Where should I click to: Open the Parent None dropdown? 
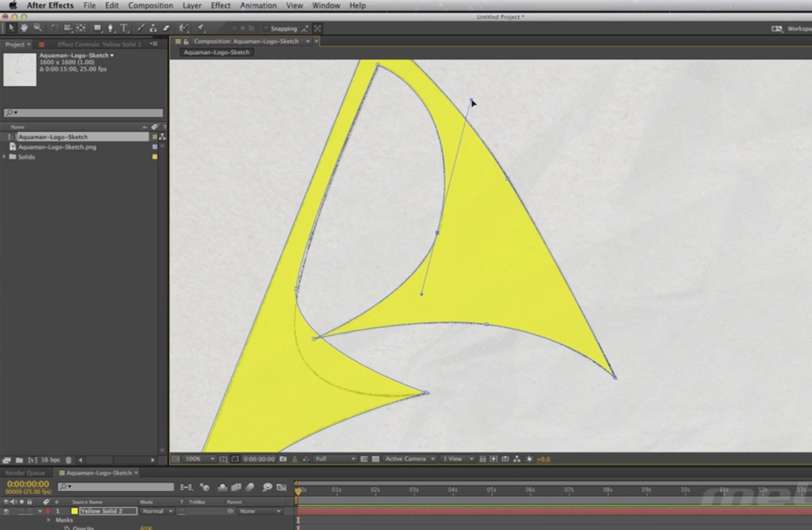pyautogui.click(x=260, y=511)
